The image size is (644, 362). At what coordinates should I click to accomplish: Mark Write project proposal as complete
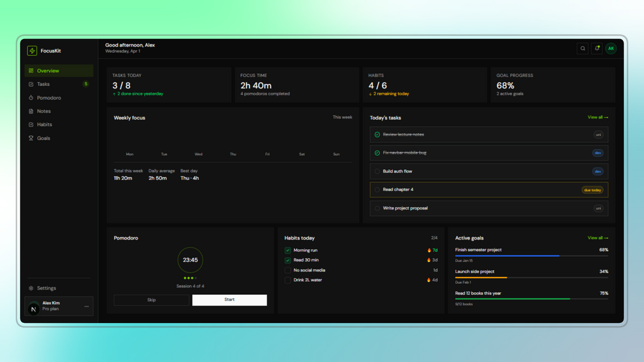377,208
